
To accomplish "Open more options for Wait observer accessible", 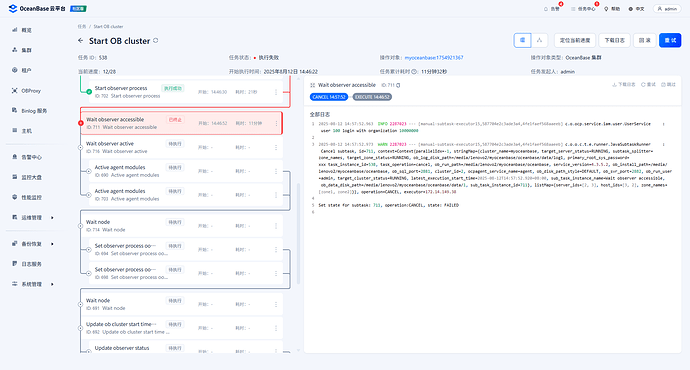I will [276, 123].
